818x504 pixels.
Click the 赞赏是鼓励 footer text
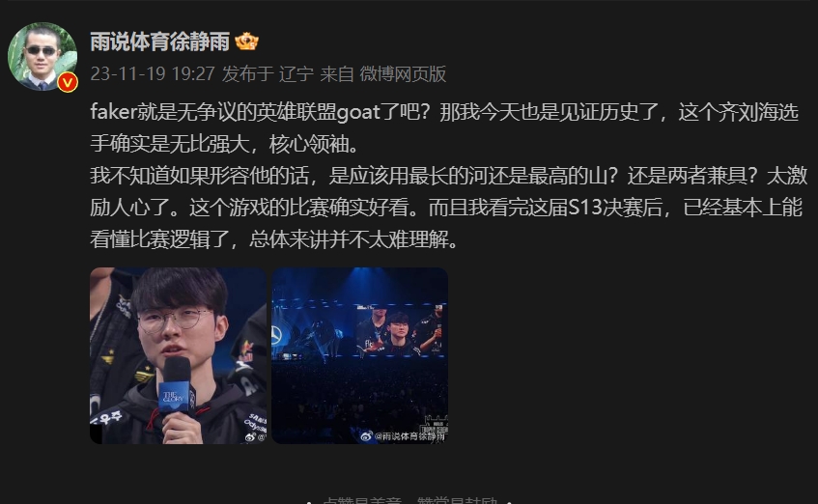point(457,501)
